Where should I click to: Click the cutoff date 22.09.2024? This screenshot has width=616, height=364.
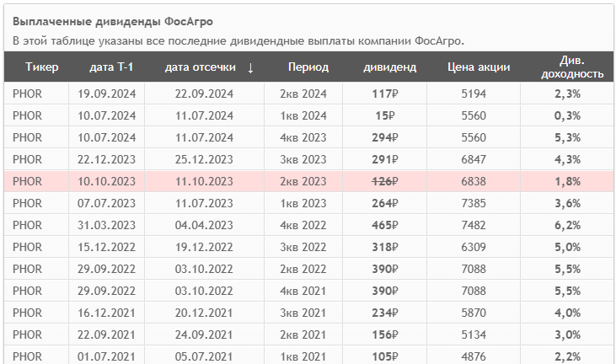pos(204,94)
